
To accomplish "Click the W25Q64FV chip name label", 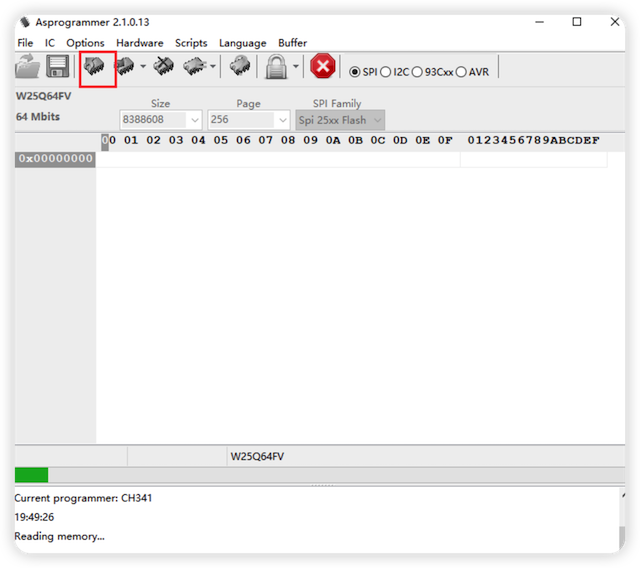I will click(x=43, y=96).
